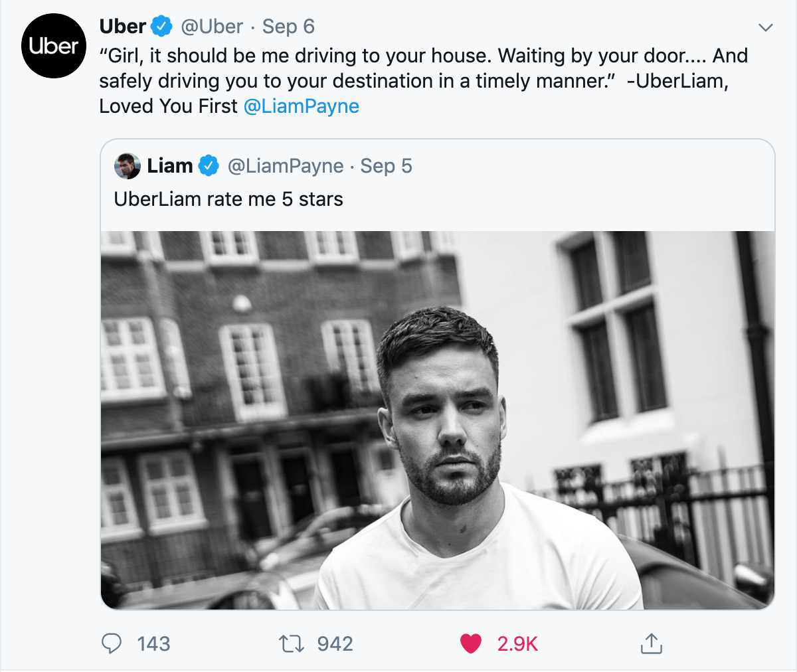Click Liam's small avatar in quoted tweet
The height and width of the screenshot is (672, 797).
pos(127,166)
